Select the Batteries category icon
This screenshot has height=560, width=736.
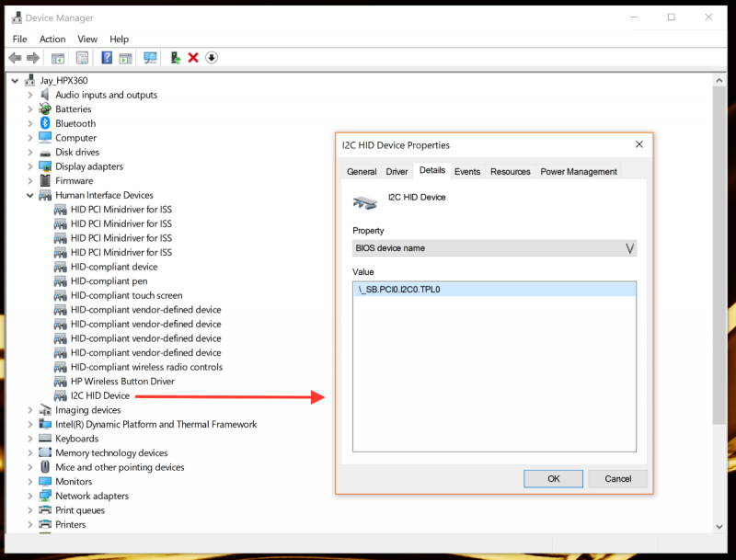click(x=45, y=109)
